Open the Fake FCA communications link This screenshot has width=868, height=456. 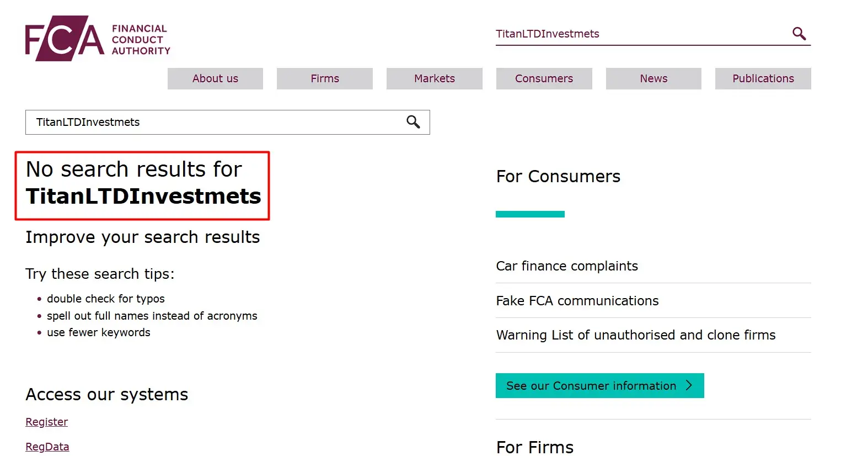pos(577,301)
